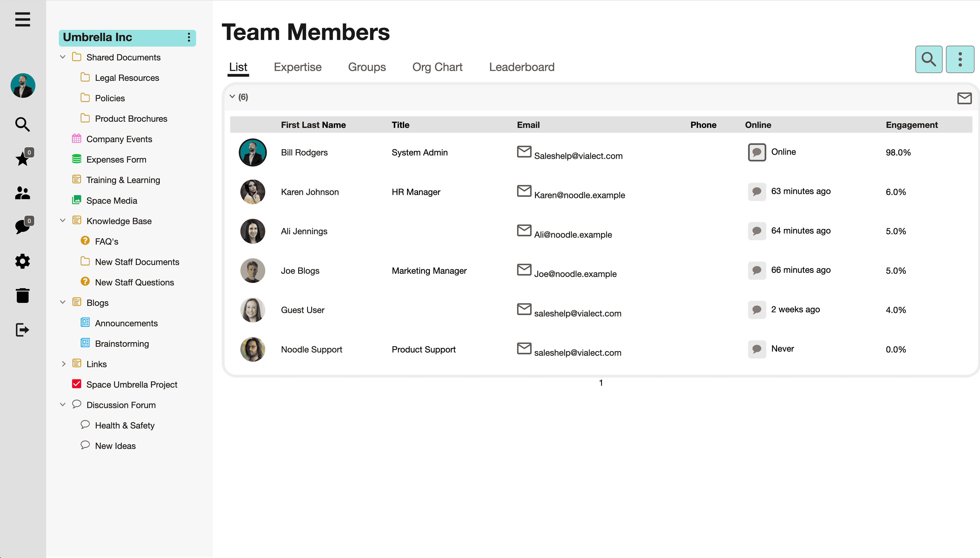Viewport: 980px width, 558px height.
Task: Click Space Umbrella Project checkbox icon
Action: tap(77, 384)
